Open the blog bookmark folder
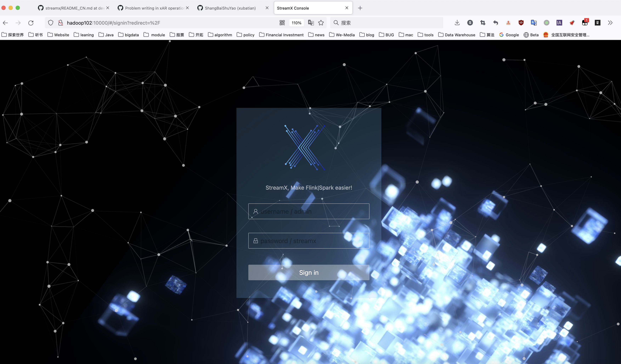 coord(367,35)
